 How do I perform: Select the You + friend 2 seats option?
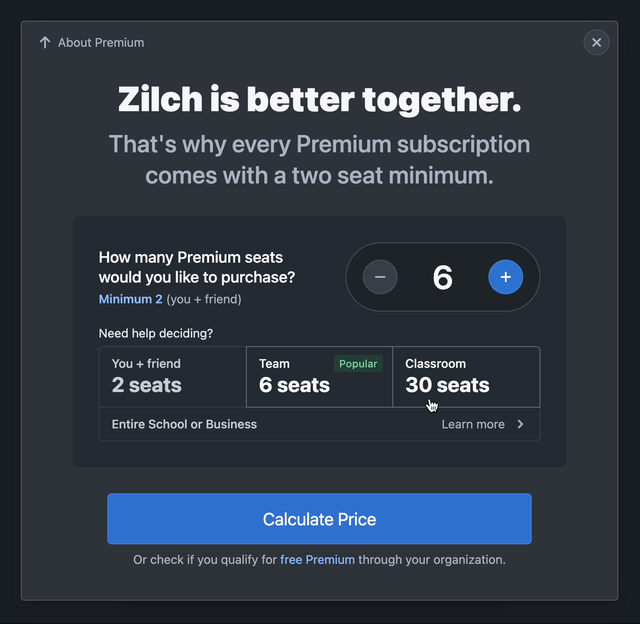click(x=172, y=377)
